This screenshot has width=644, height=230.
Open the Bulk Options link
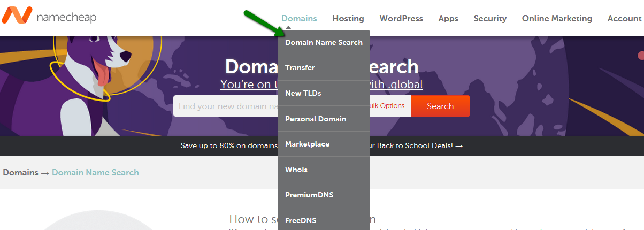point(387,106)
